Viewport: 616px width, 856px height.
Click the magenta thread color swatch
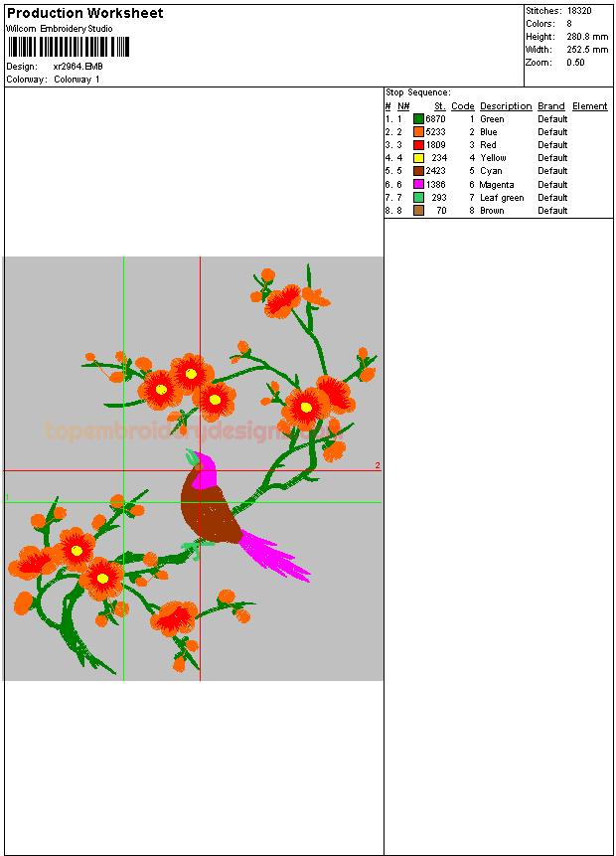tap(419, 185)
